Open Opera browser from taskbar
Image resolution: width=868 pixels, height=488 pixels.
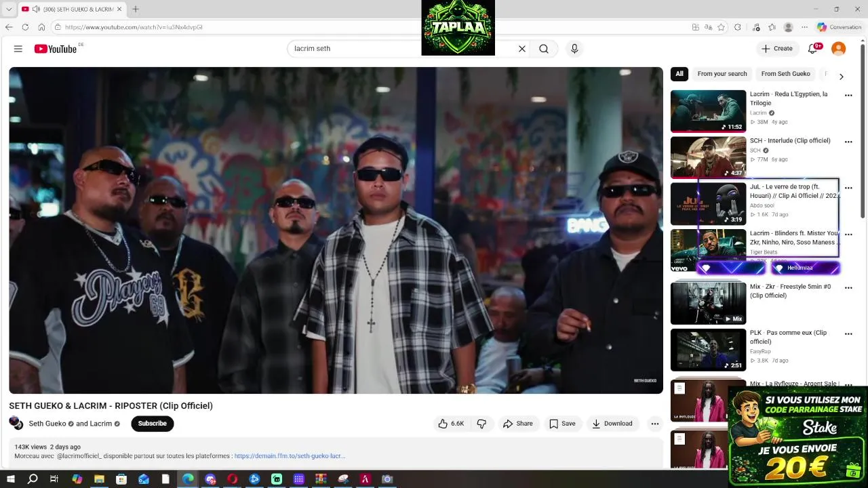click(x=232, y=479)
